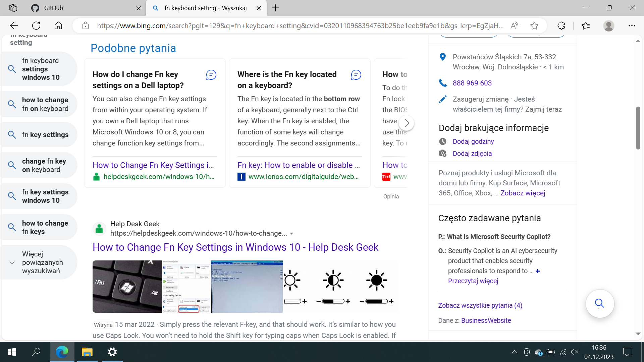Image resolution: width=644 pixels, height=362 pixels.
Task: Open the tab actions menu icon
Action: 13,8
